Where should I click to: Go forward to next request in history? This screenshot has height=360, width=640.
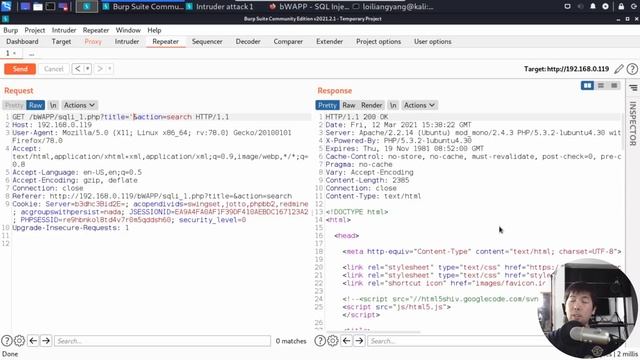tap(100, 69)
